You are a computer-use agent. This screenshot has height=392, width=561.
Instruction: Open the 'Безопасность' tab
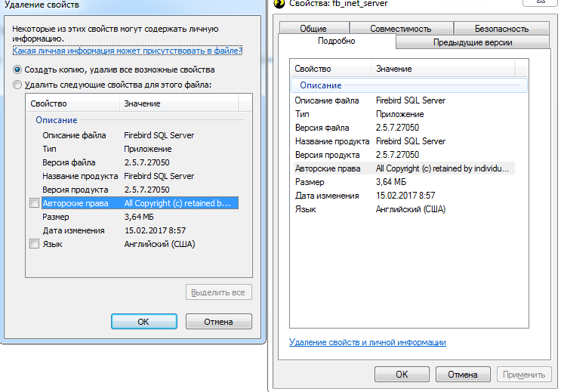coord(501,28)
